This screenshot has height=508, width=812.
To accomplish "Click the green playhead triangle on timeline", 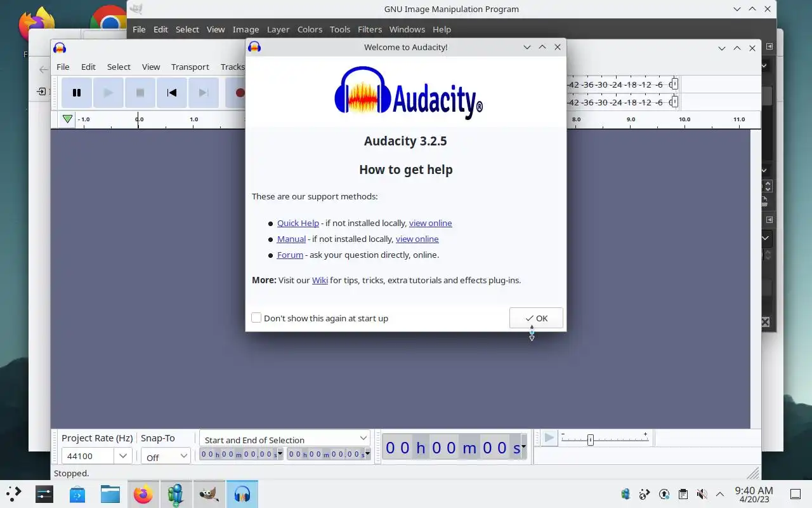I will tap(67, 119).
